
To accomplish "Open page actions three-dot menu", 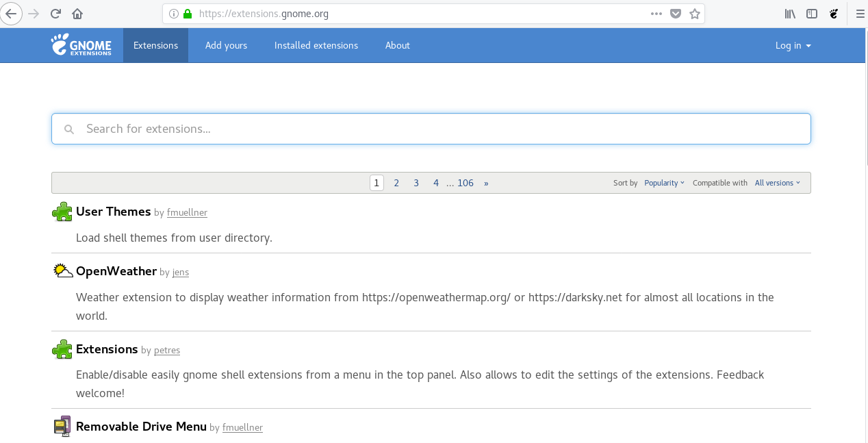I will [x=656, y=14].
